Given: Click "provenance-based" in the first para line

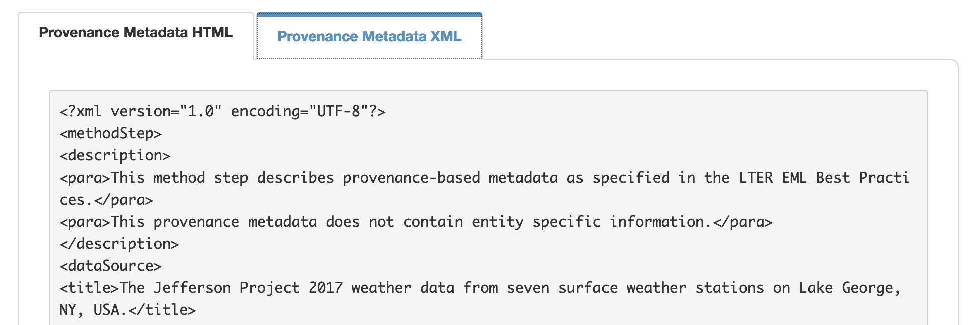Looking at the screenshot, I should pos(411,178).
